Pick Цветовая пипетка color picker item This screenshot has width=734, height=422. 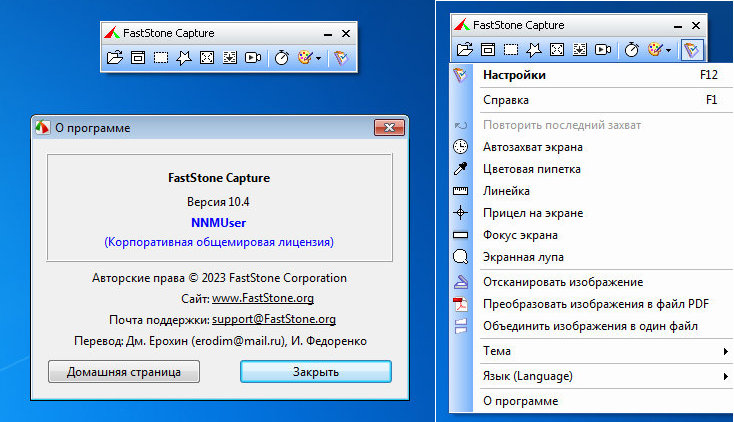(531, 169)
